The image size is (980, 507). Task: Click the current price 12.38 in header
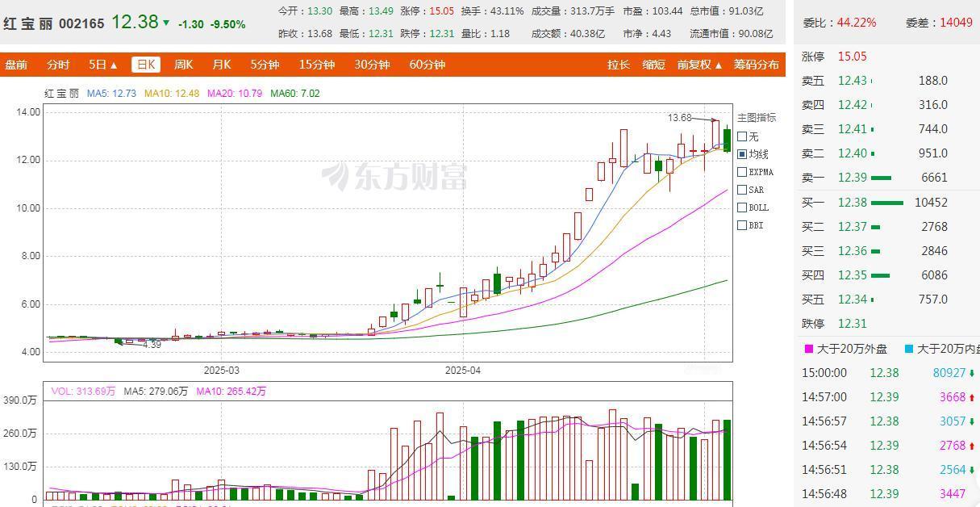click(135, 22)
